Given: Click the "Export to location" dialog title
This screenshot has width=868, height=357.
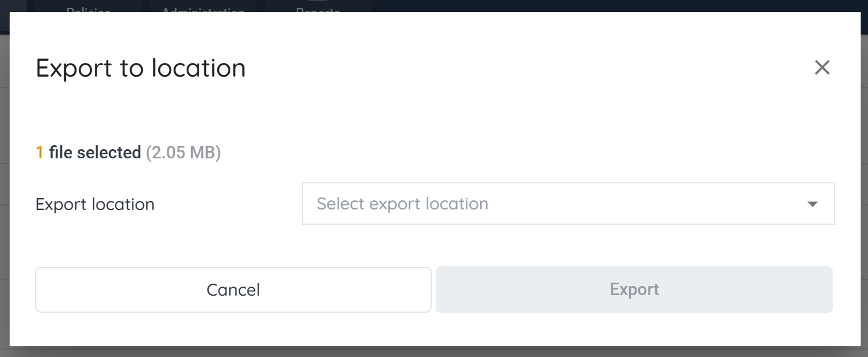Looking at the screenshot, I should [x=141, y=68].
